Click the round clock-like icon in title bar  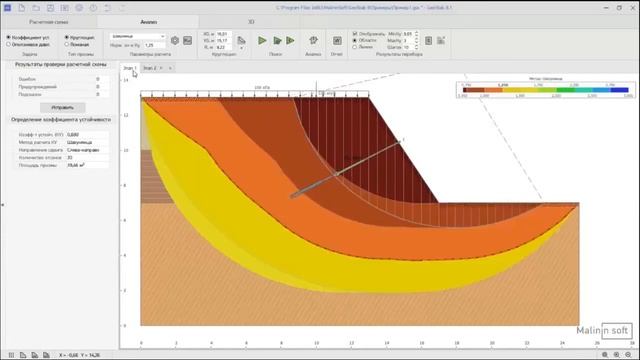(x=93, y=8)
